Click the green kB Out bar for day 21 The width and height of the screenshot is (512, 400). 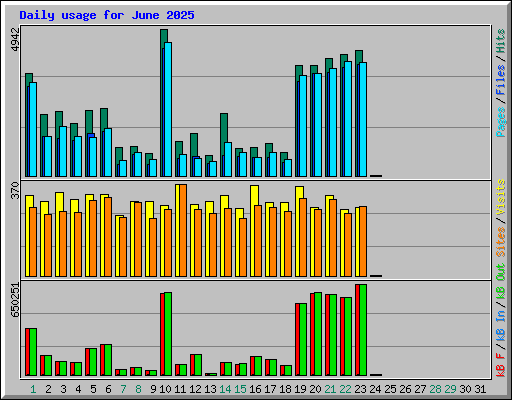coord(333,335)
